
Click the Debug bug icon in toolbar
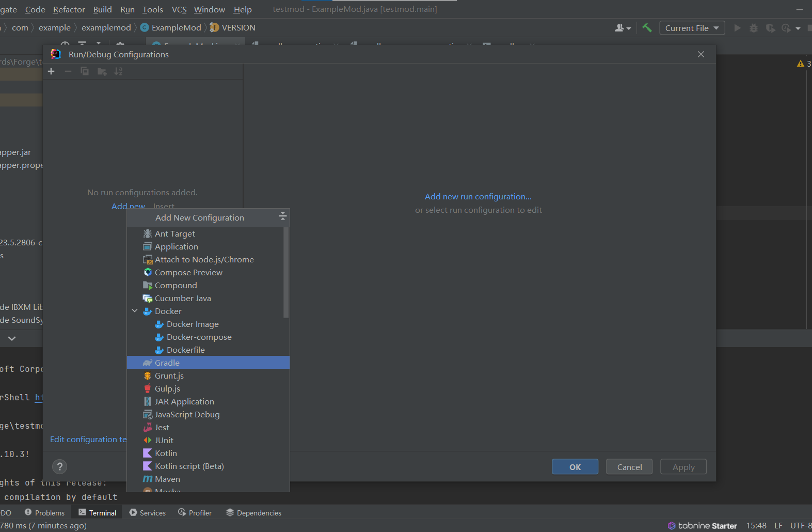(x=754, y=28)
